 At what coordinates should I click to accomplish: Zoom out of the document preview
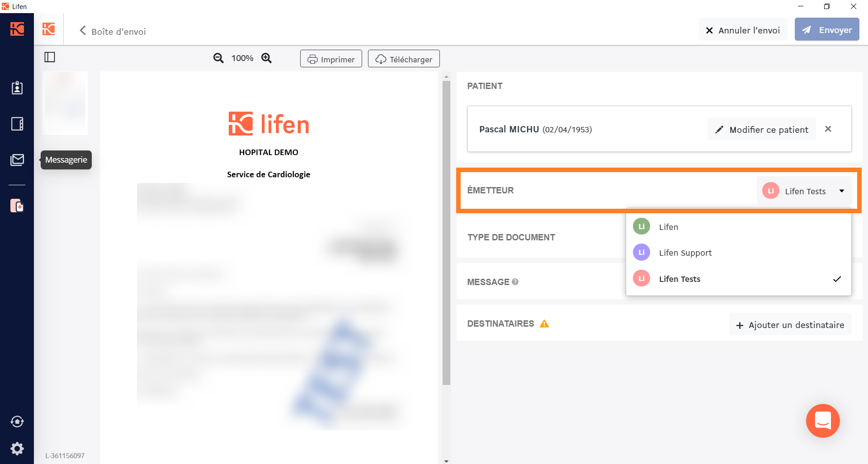(218, 58)
